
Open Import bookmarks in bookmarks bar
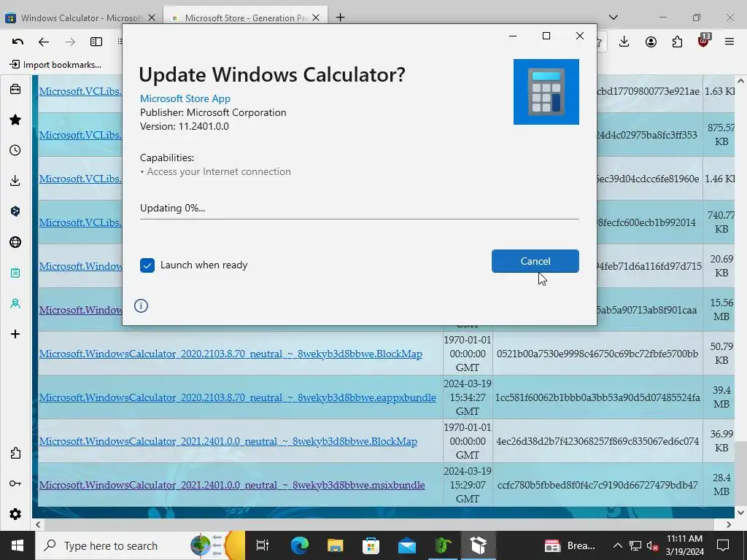click(55, 65)
